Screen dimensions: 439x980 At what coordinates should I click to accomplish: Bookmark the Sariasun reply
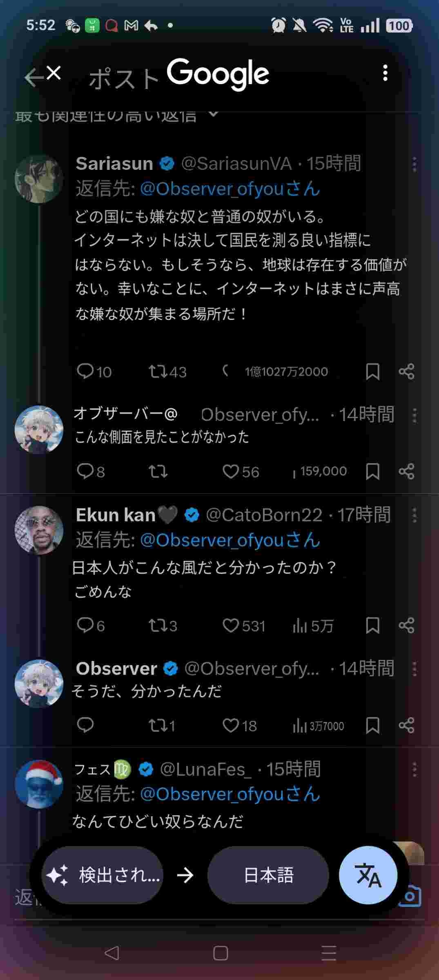[x=372, y=372]
